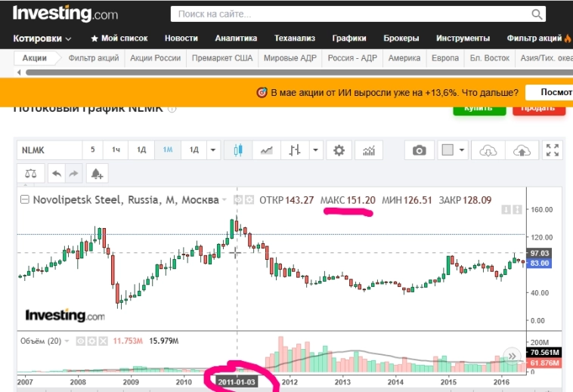Open Европа link
This screenshot has height=392, width=573.
[x=445, y=58]
